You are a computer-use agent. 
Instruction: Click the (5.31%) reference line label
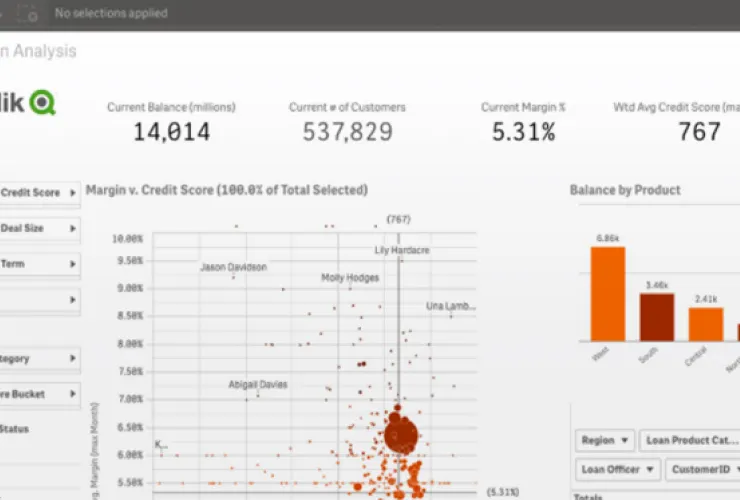tap(503, 492)
